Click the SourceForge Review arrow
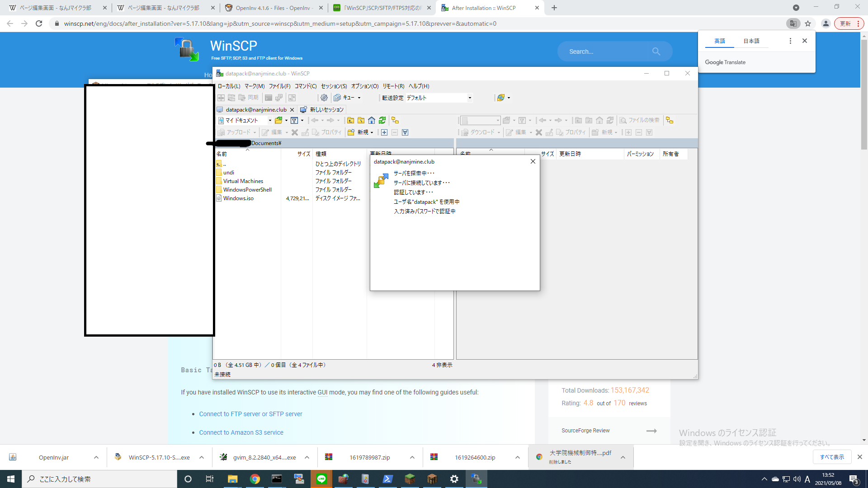868x488 pixels. tap(651, 431)
